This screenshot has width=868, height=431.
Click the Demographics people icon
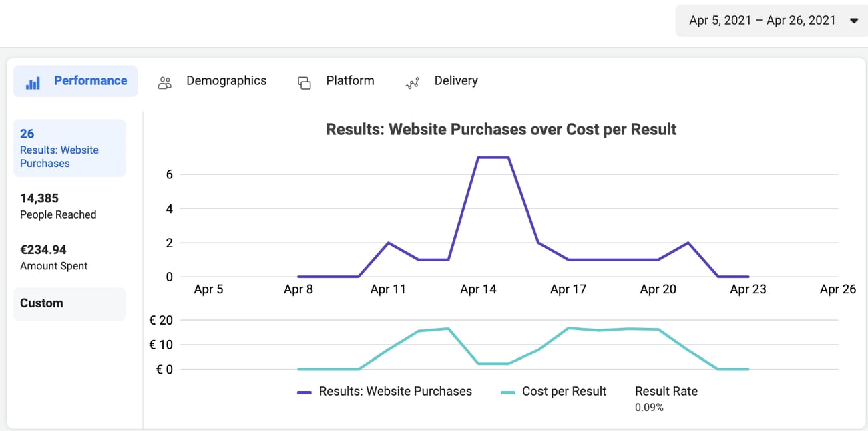point(164,82)
